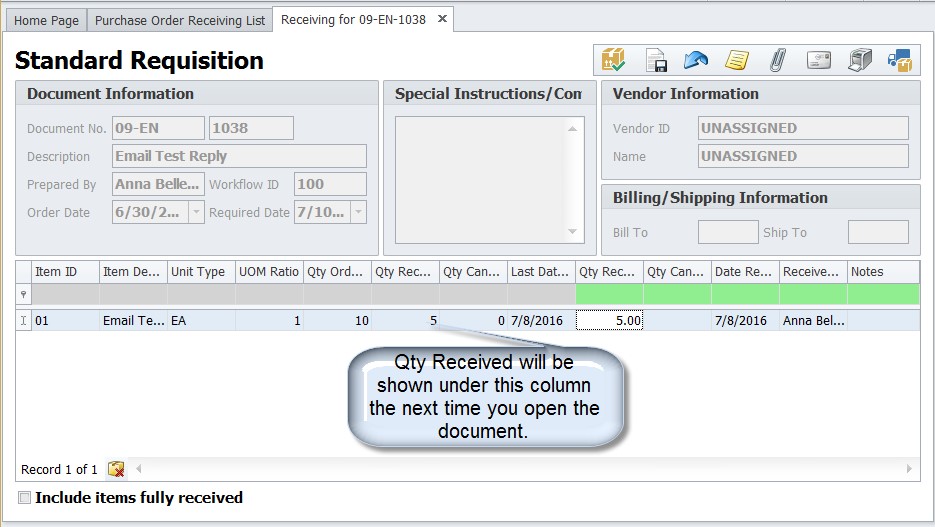Click the blue undo arrow icon
The image size is (935, 527).
[696, 61]
